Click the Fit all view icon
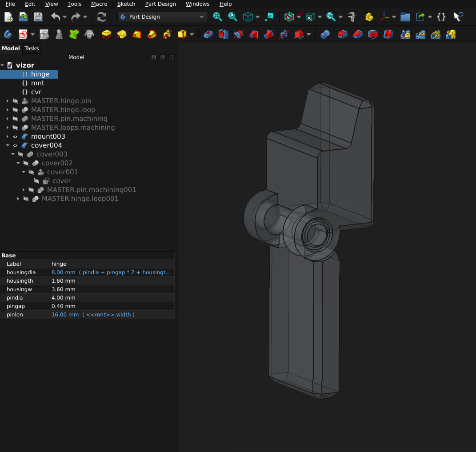 (217, 17)
